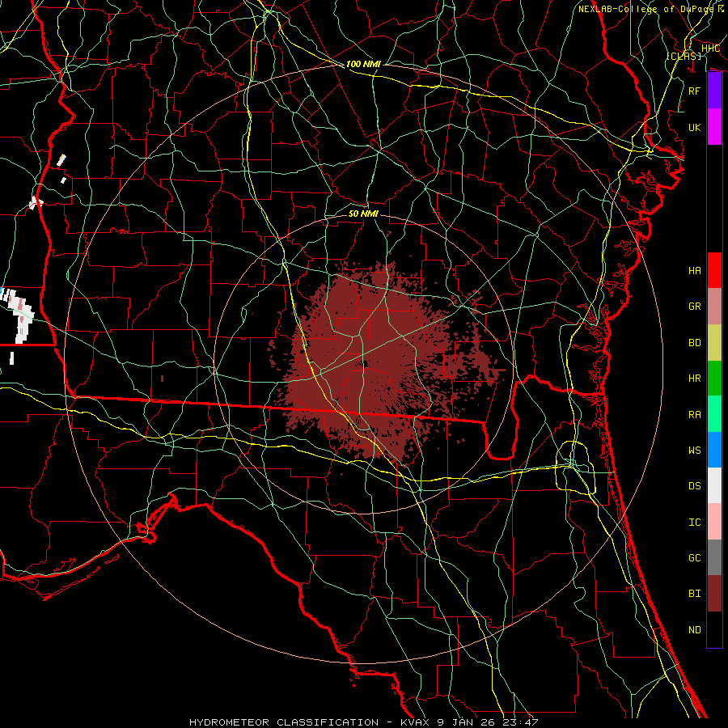Viewport: 728px width, 728px height.
Task: Click the "GC" legend label
Action: [695, 557]
